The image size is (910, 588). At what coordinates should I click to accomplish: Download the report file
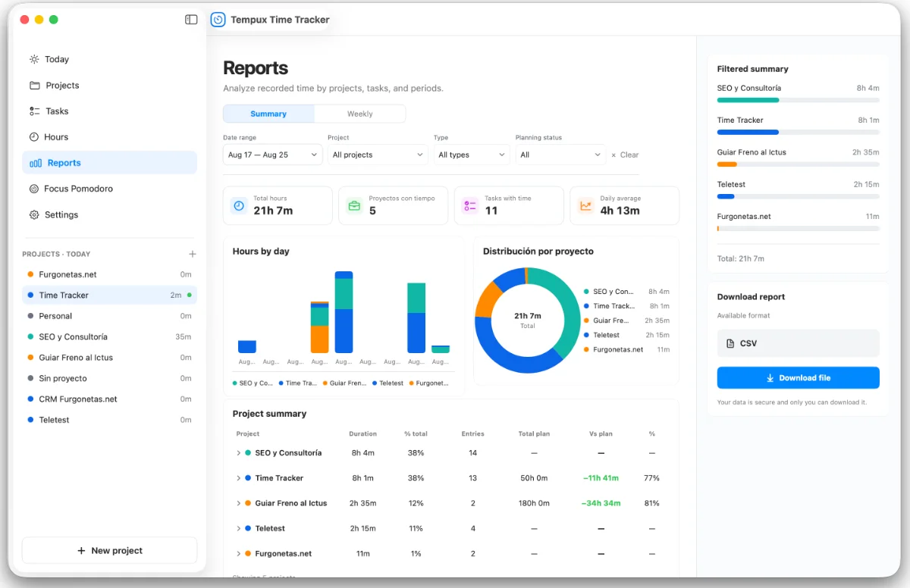pyautogui.click(x=799, y=377)
